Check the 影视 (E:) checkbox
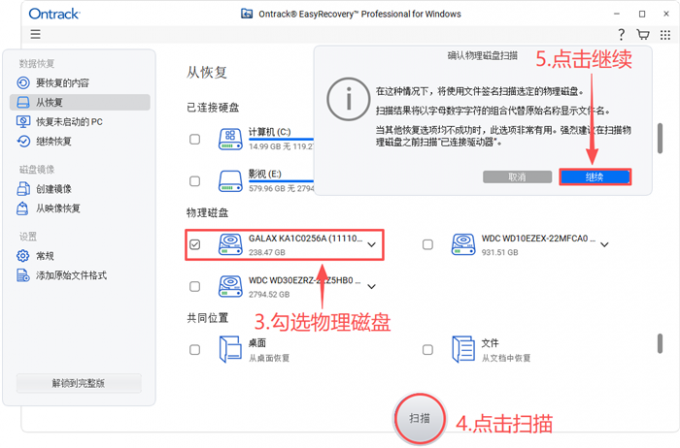Viewport: 680px width, 448px height. [195, 181]
